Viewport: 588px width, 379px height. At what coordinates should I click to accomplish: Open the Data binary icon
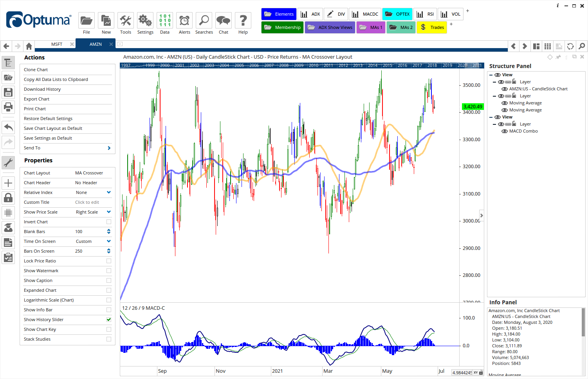(165, 20)
